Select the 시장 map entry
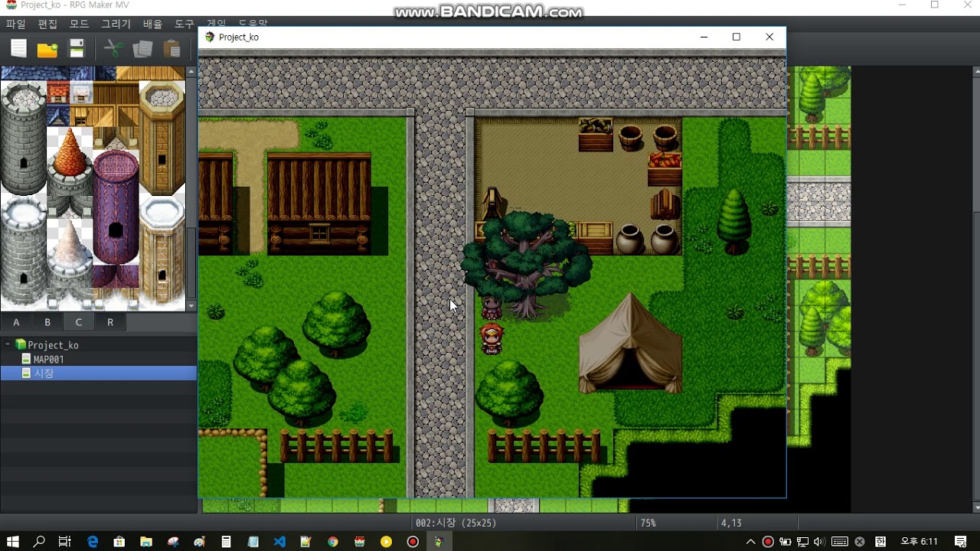 point(99,373)
